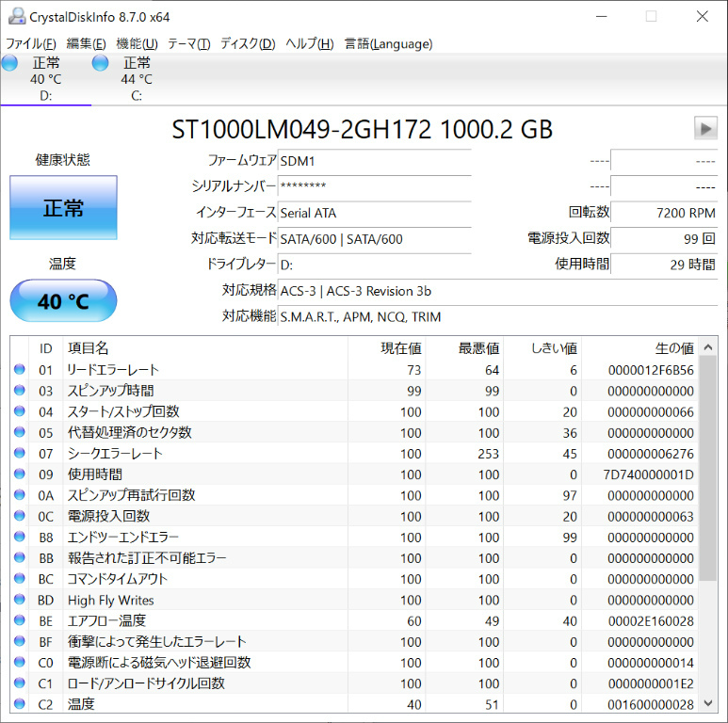Click the firmware field SDM1
Image resolution: width=728 pixels, height=723 pixels.
point(374,161)
